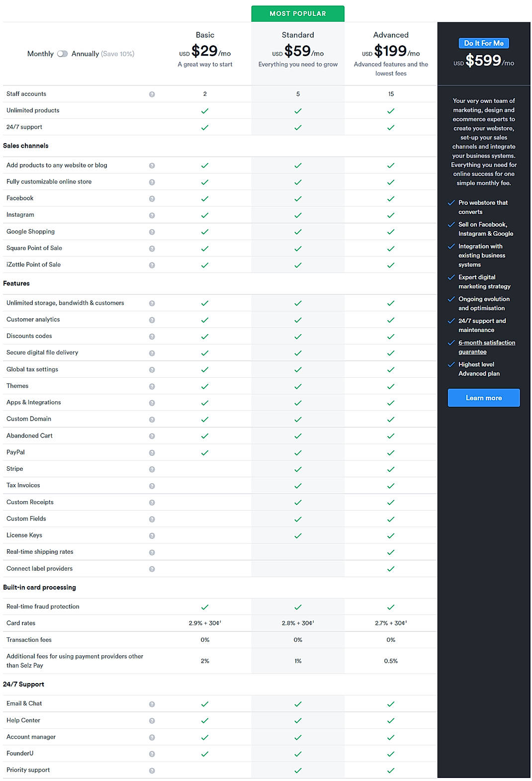Toggle Monthly/Annually billing switch
532x781 pixels.
[x=62, y=54]
